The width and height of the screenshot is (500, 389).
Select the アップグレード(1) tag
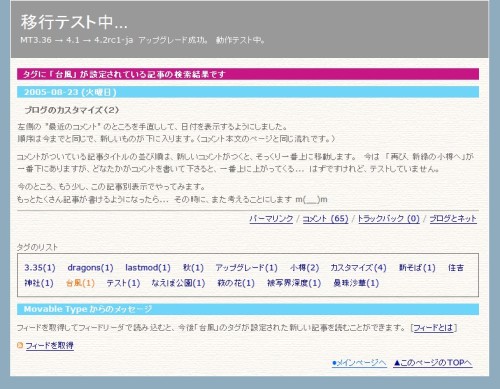tap(246, 268)
